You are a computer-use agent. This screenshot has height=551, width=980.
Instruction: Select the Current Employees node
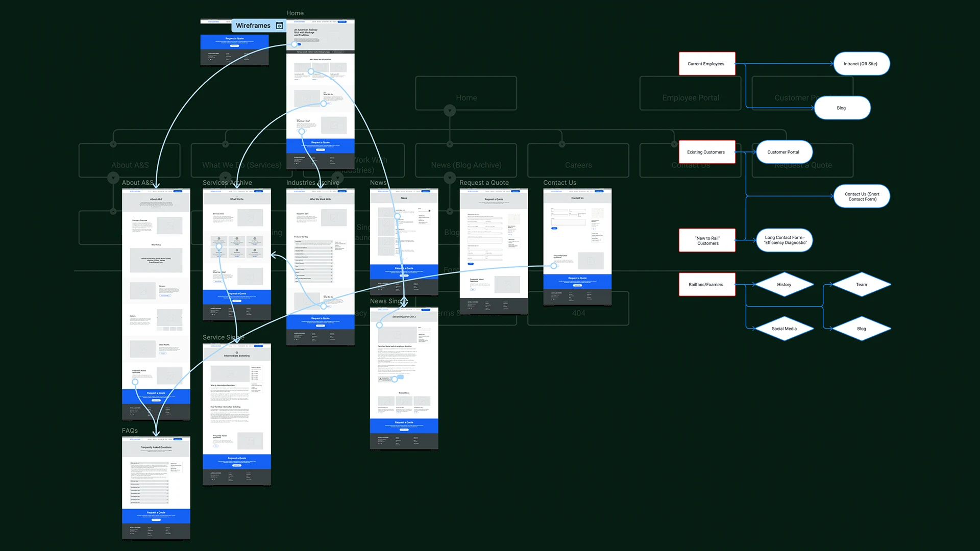point(706,64)
